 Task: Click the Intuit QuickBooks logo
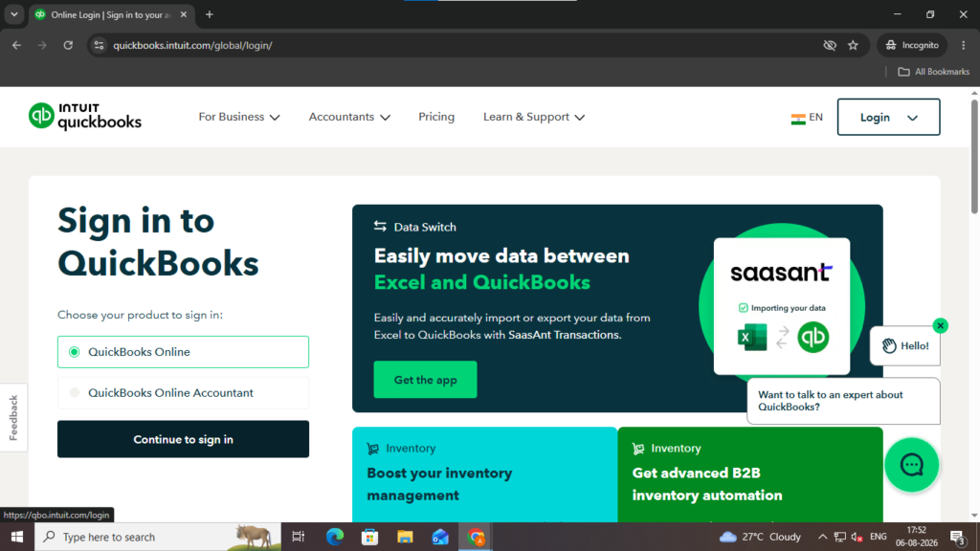point(85,117)
